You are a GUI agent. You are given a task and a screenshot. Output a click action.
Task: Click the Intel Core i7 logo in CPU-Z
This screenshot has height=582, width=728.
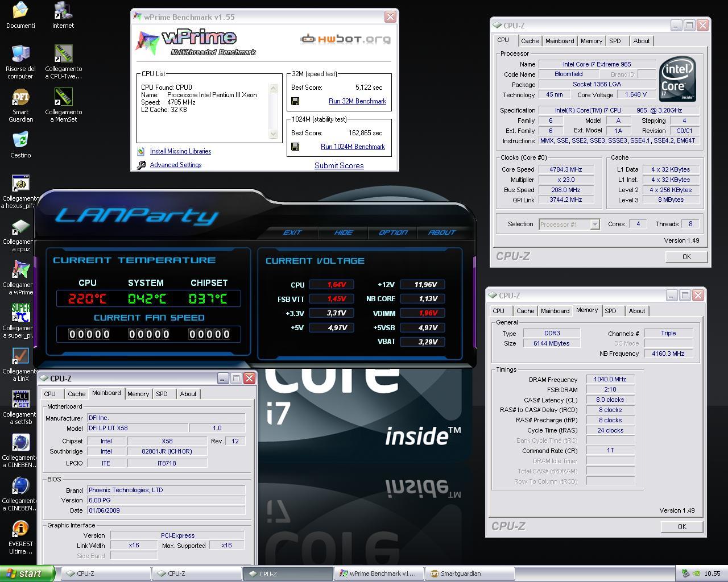click(677, 79)
